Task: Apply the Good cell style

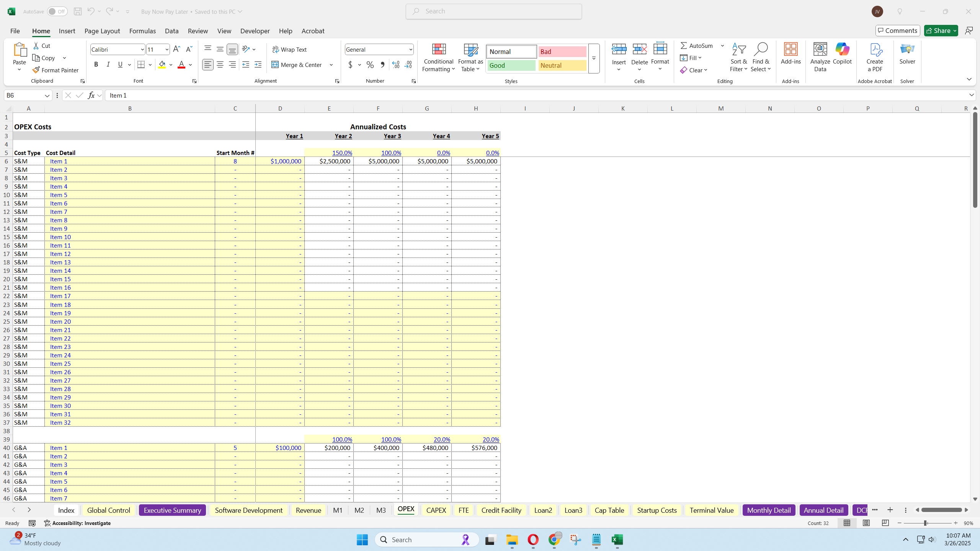Action: click(511, 65)
